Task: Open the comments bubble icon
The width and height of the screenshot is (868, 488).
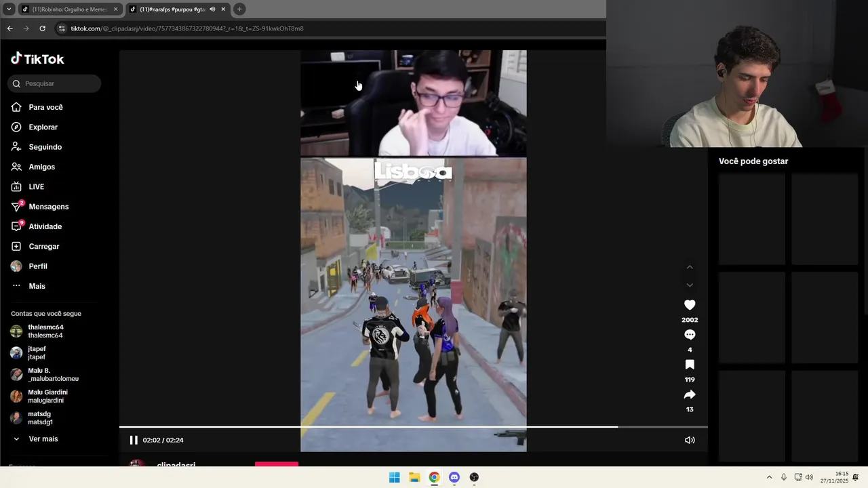Action: pyautogui.click(x=690, y=335)
